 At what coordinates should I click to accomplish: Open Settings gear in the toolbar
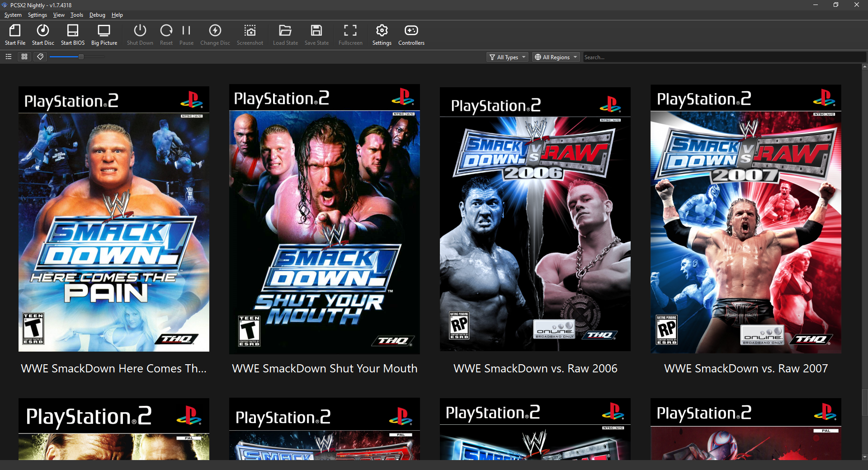(382, 35)
